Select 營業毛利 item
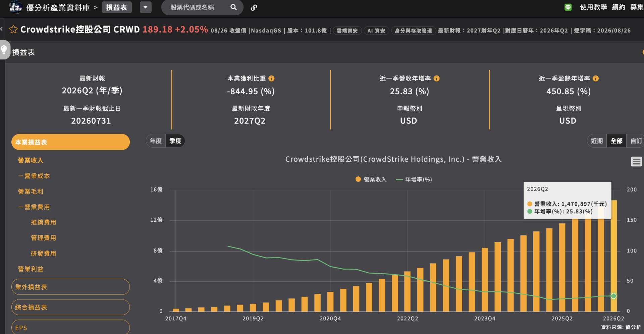The image size is (644, 334). (31, 191)
